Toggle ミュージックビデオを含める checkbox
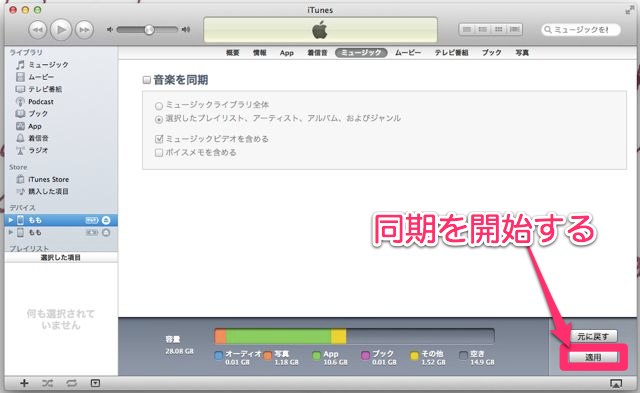 159,139
